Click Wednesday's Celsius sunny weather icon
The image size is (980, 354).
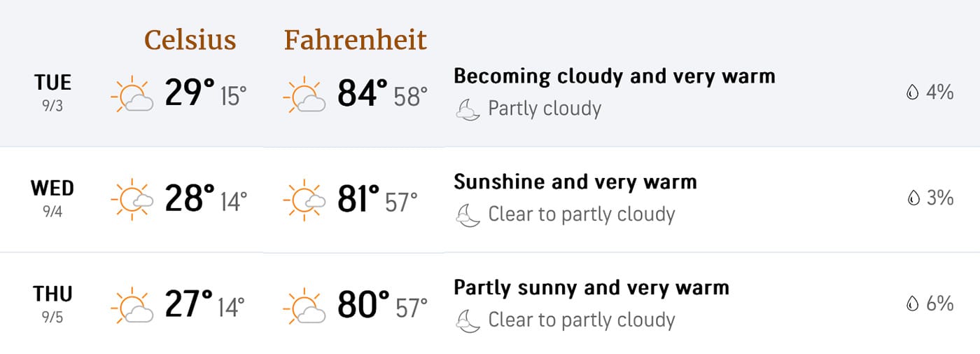click(132, 201)
